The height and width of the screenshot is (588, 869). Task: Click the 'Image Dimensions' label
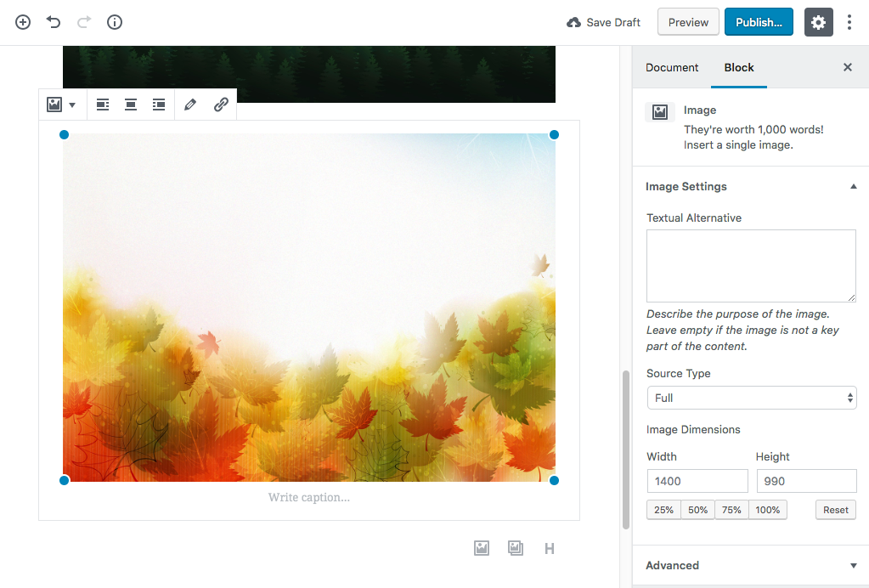coord(693,429)
